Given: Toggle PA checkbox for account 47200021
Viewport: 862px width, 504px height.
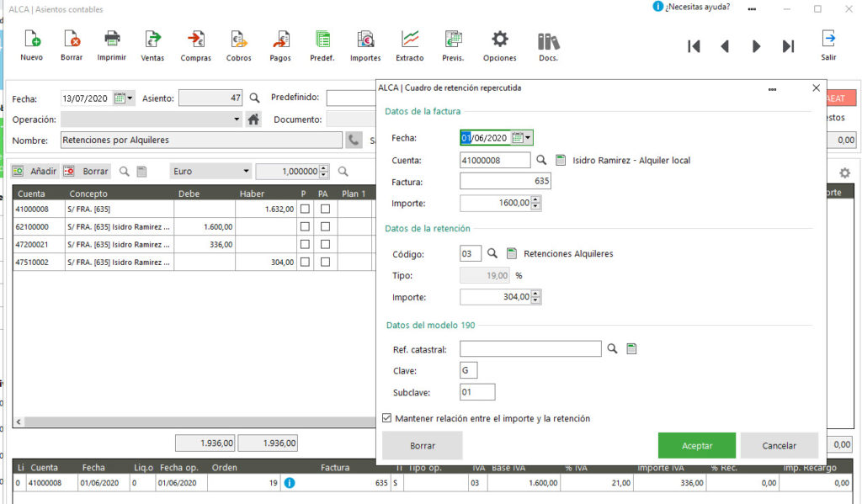Looking at the screenshot, I should pos(326,244).
